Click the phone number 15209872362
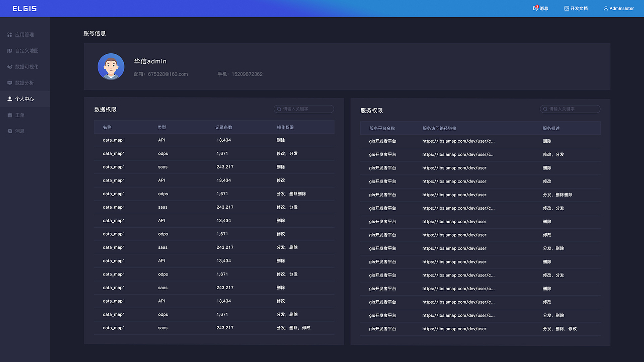 (247, 74)
